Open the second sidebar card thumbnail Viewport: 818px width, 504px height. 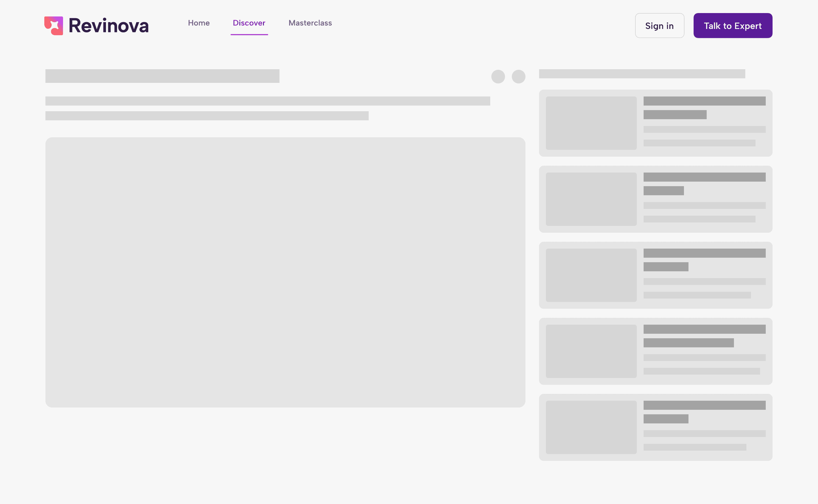591,199
